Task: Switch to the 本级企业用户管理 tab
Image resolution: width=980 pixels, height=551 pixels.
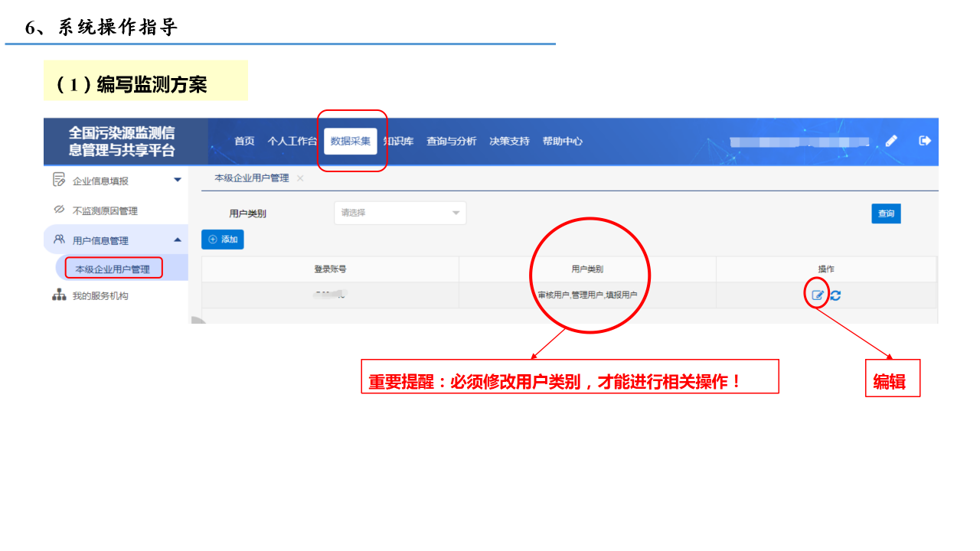Action: pyautogui.click(x=251, y=178)
